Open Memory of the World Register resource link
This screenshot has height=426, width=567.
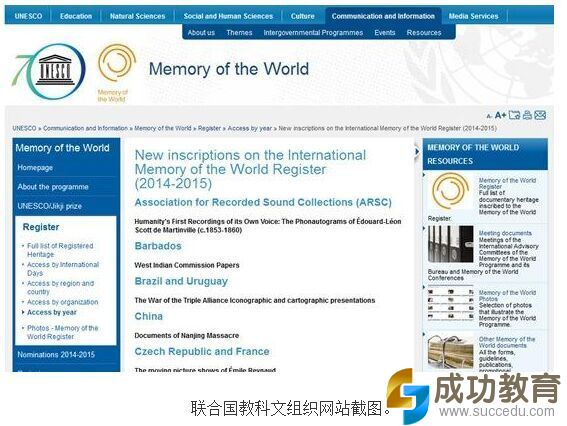507,183
